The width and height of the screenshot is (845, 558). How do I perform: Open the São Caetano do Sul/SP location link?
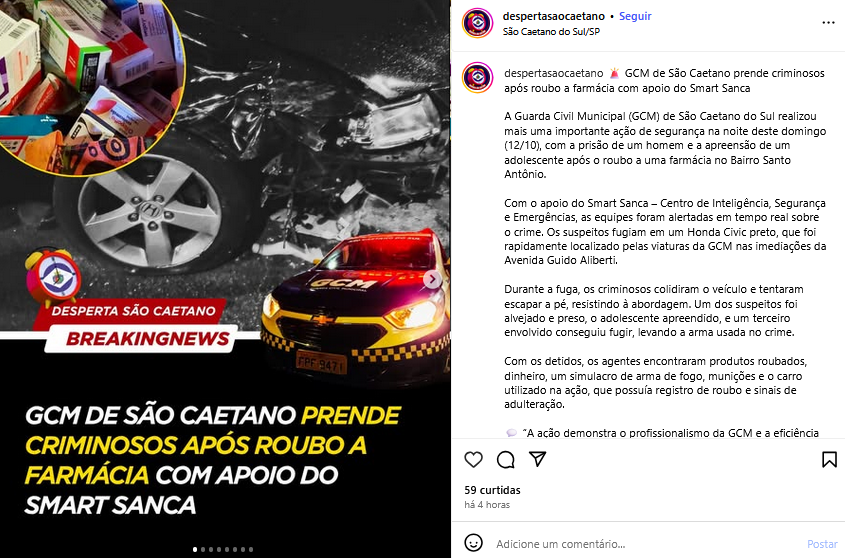[551, 32]
